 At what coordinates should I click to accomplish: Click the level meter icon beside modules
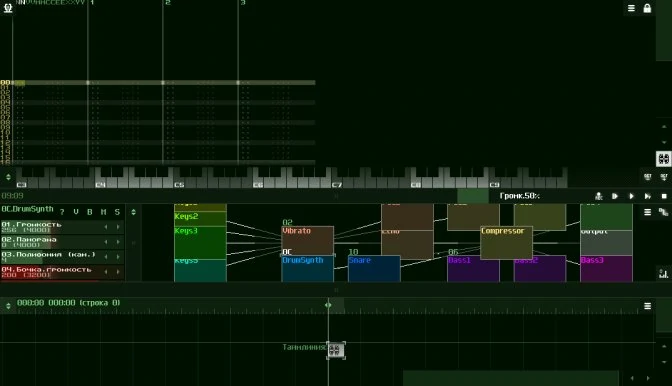click(x=663, y=273)
